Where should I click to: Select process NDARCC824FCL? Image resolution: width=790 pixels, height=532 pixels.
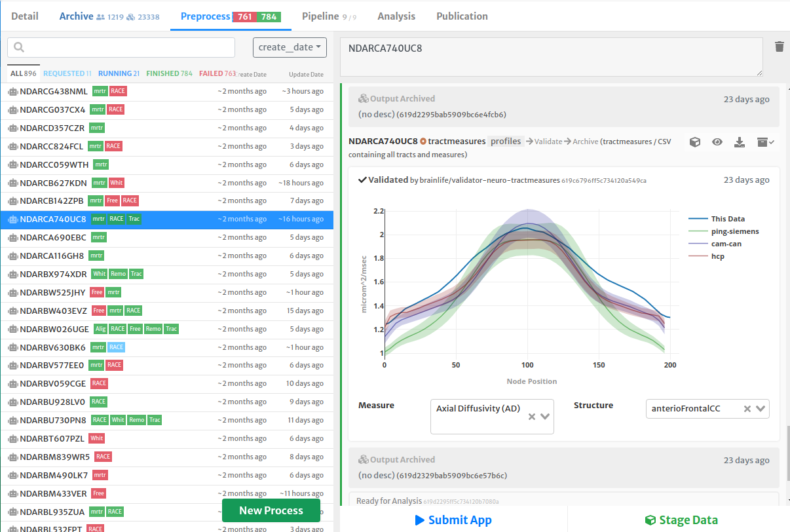coord(167,146)
